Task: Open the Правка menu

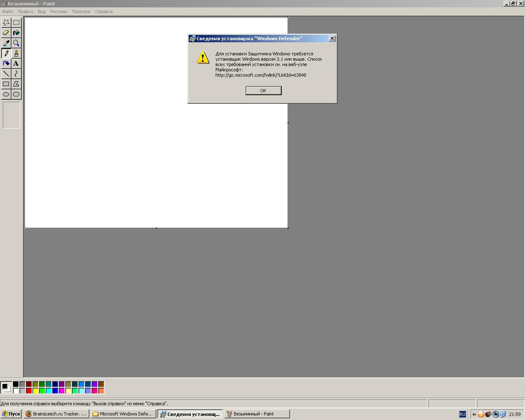Action: click(25, 11)
